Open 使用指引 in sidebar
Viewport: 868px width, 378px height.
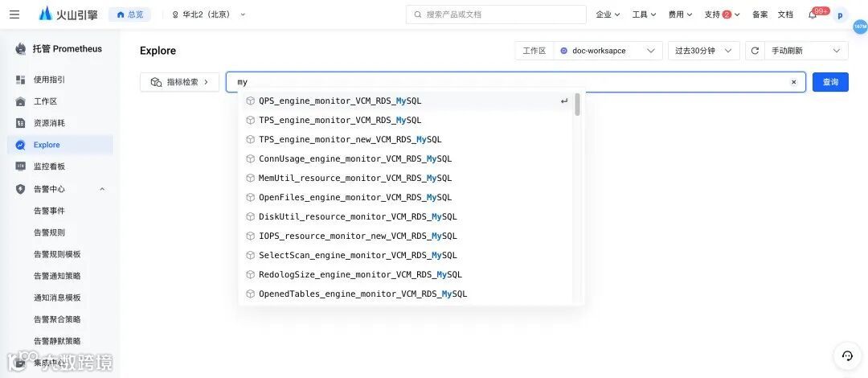pos(59,80)
